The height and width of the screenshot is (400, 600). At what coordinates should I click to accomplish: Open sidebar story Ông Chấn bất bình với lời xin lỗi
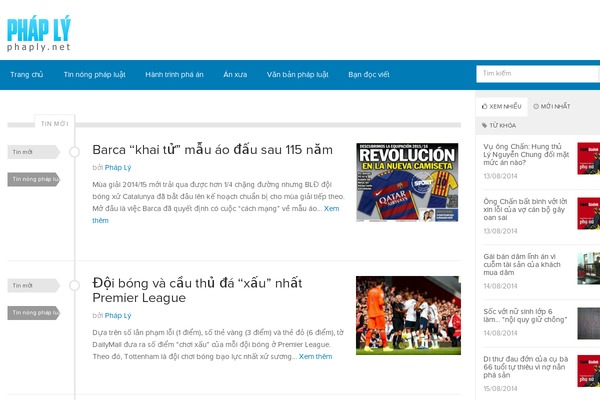[525, 209]
